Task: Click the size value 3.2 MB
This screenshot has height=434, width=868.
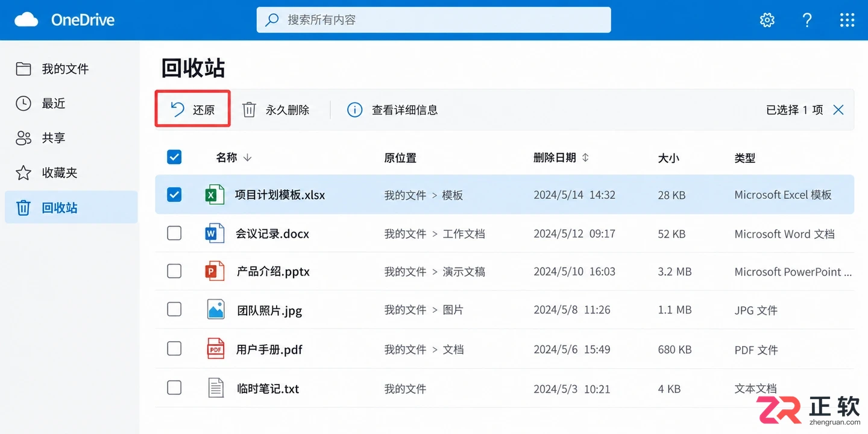Action: tap(675, 272)
